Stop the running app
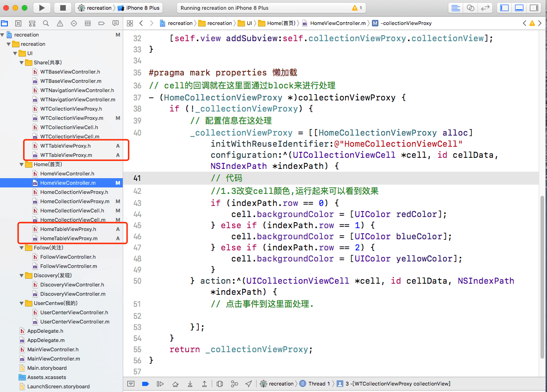547x392 pixels. point(63,8)
